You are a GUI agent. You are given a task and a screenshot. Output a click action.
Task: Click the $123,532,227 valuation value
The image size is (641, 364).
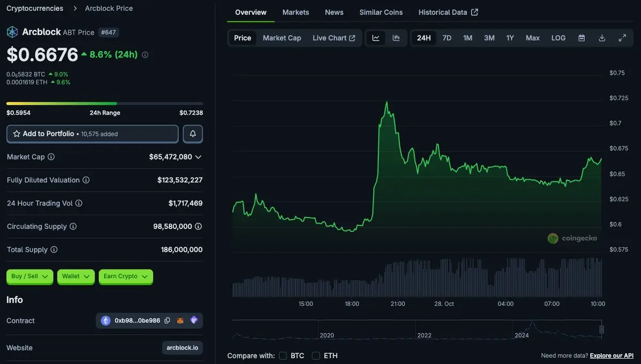[180, 180]
